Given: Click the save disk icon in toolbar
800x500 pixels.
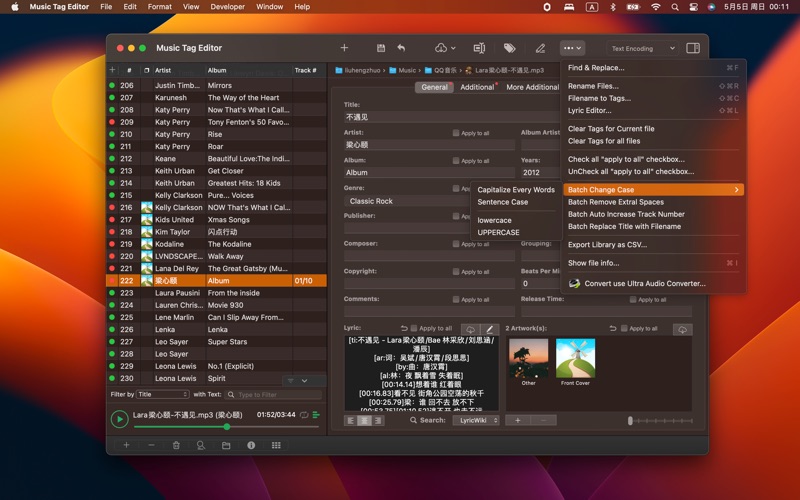Looking at the screenshot, I should [x=381, y=48].
